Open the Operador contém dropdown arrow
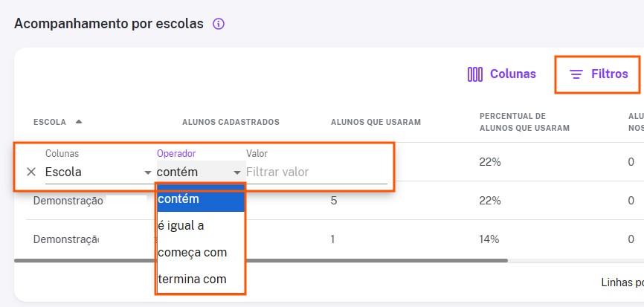This screenshot has height=307, width=644. 237,172
